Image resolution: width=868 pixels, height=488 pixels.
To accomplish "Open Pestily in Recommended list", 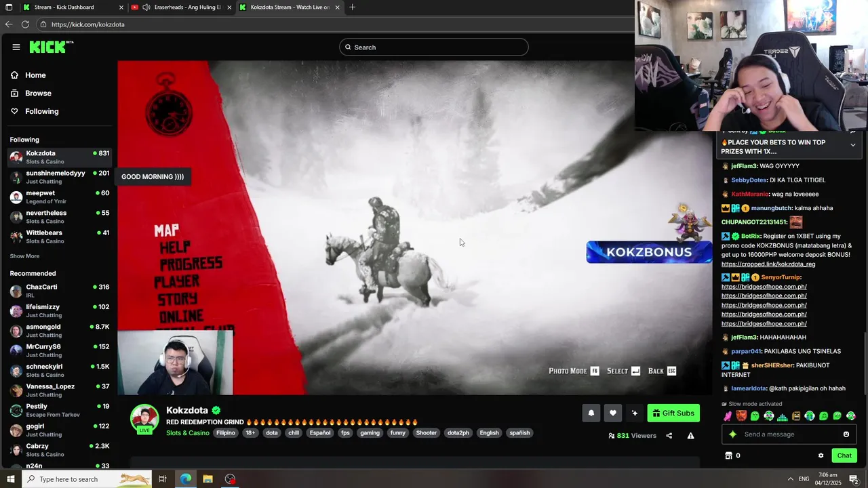I will (60, 410).
